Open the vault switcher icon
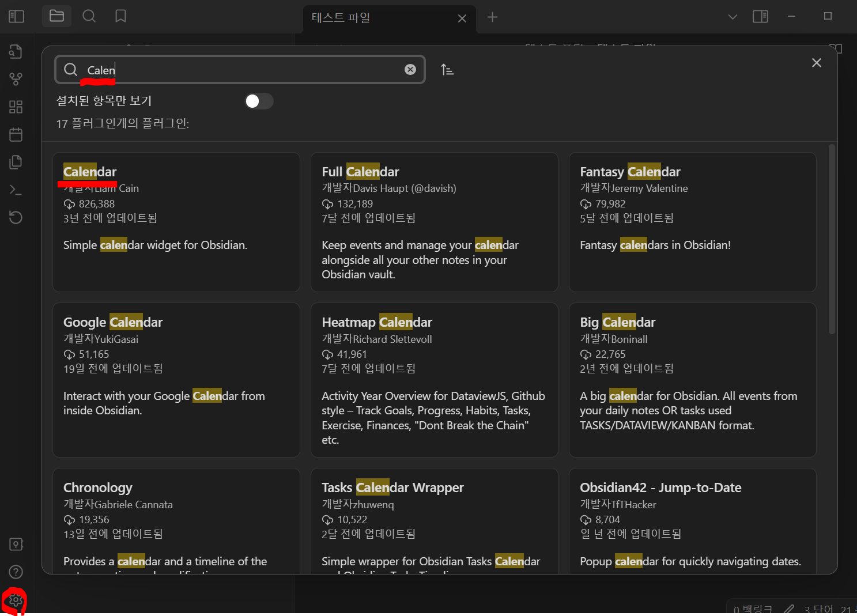Image resolution: width=857 pixels, height=616 pixels. click(16, 545)
